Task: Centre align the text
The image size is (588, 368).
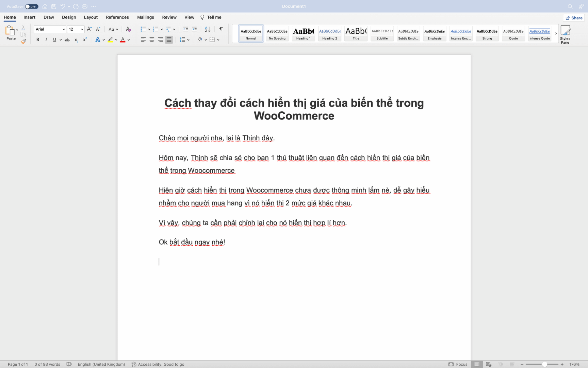Action: pyautogui.click(x=152, y=40)
